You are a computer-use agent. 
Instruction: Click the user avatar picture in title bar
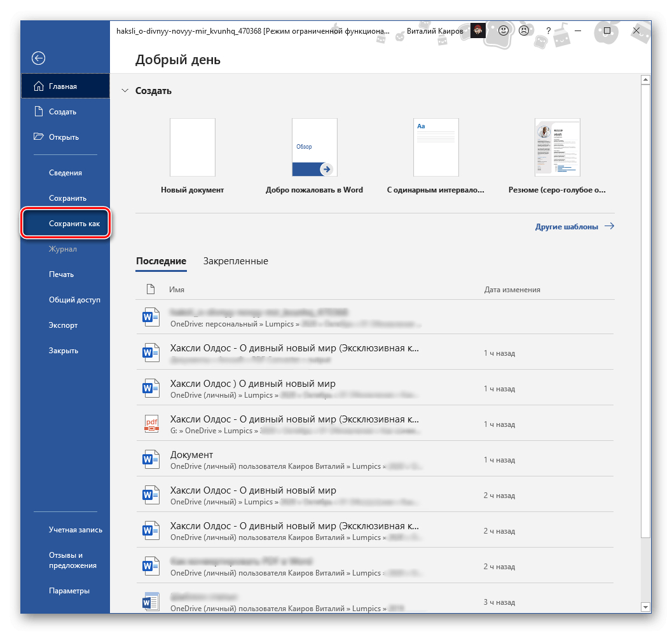pos(478,30)
